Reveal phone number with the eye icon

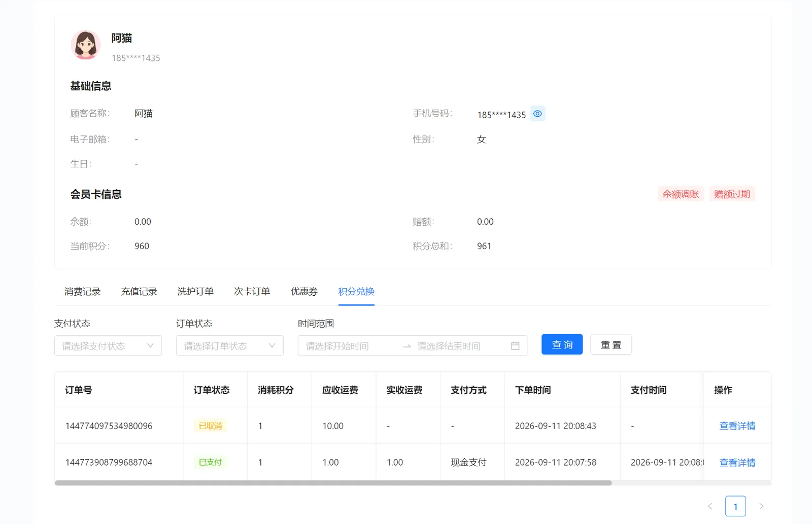[537, 114]
